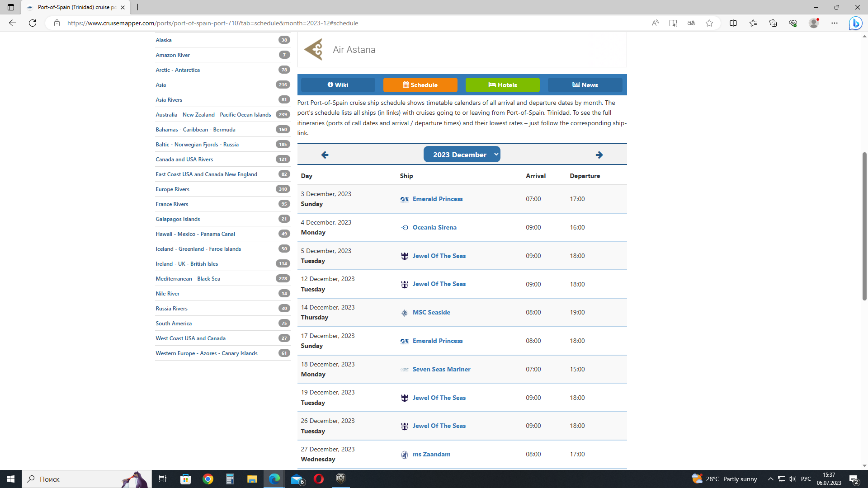Click the Holland America logo beside ms Zaandam
The image size is (868, 488).
tap(404, 455)
